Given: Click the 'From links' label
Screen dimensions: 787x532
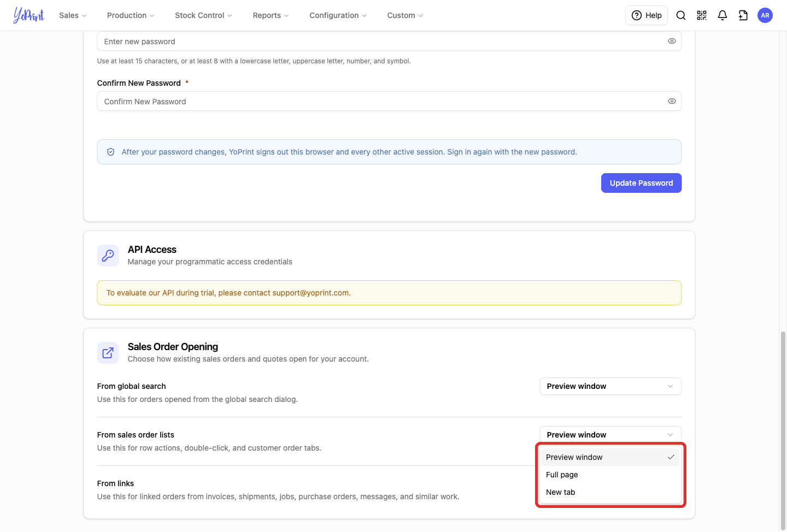Looking at the screenshot, I should point(115,483).
